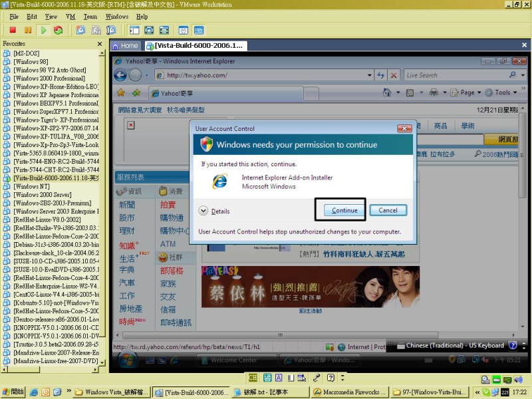Click the Language Bar help icon
This screenshot has width=532, height=399.
point(513,345)
